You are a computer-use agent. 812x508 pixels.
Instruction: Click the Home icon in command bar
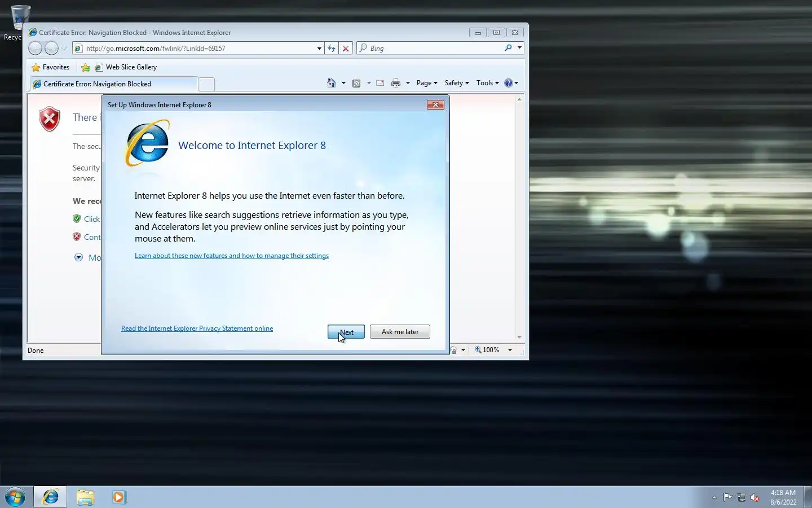[332, 83]
